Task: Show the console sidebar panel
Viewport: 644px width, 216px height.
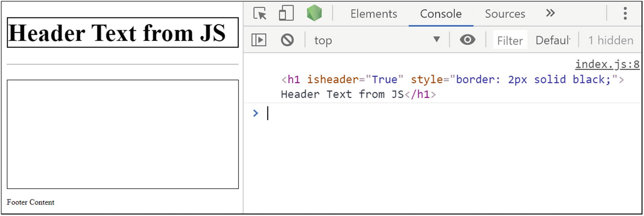Action: 259,40
